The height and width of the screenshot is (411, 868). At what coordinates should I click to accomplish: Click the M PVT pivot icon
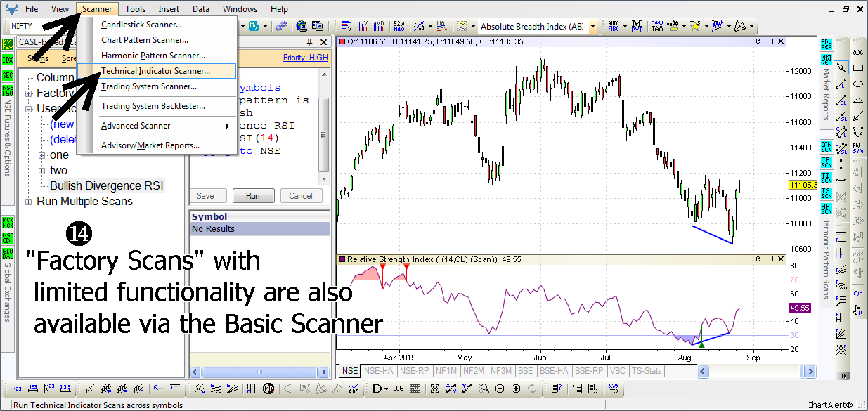coord(636,27)
